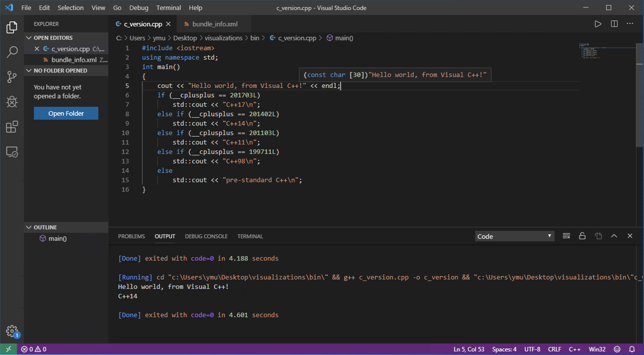Maximize the panel with up chevron
The width and height of the screenshot is (644, 355).
pyautogui.click(x=614, y=236)
